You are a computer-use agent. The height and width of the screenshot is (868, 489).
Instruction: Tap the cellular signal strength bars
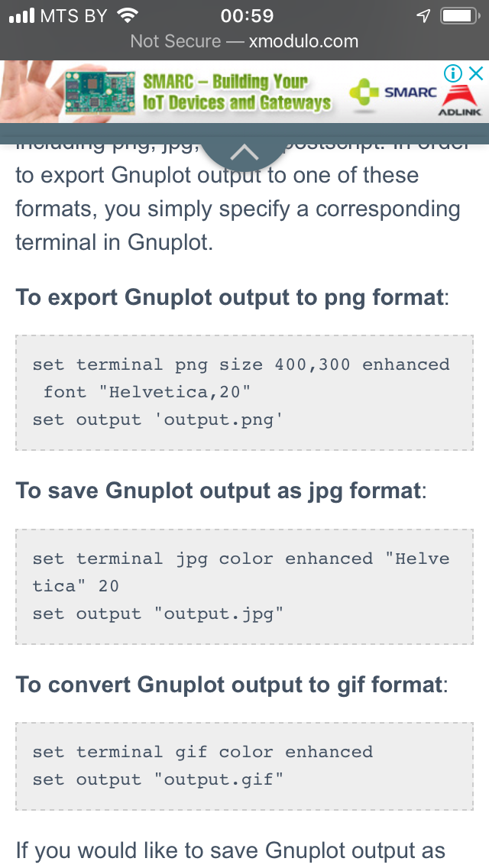coord(21,16)
